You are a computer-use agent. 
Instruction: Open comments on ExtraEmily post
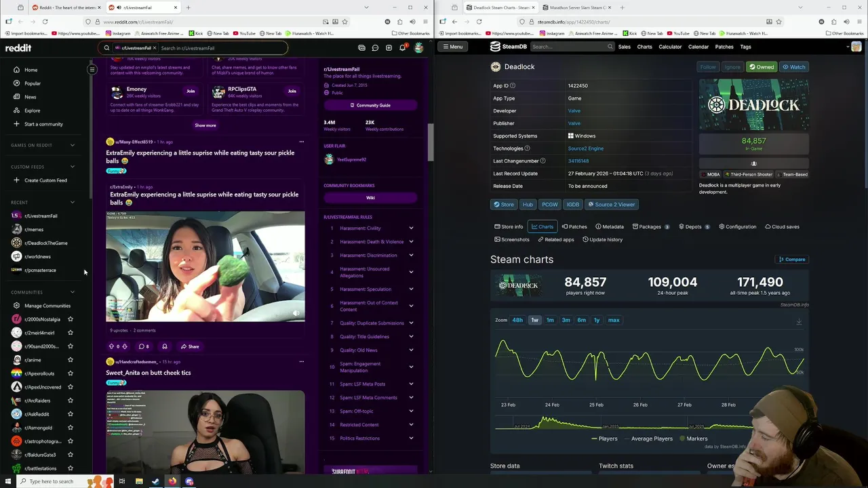144,346
